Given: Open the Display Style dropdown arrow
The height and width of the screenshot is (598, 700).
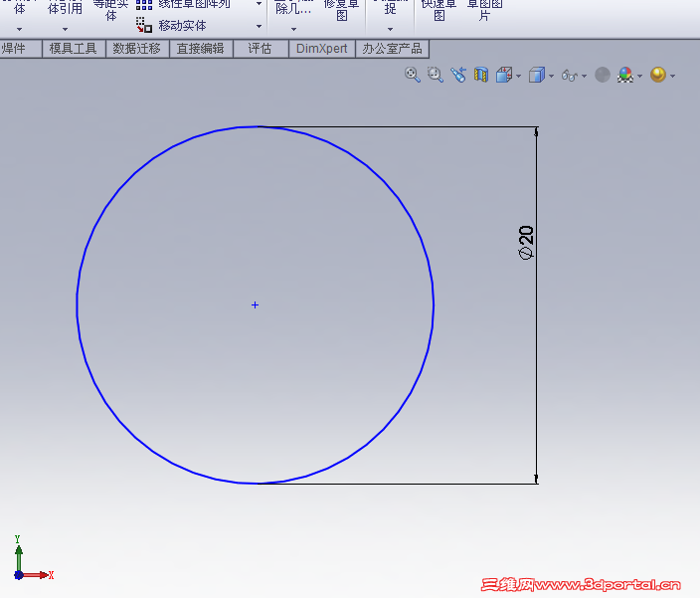Looking at the screenshot, I should pos(551,76).
